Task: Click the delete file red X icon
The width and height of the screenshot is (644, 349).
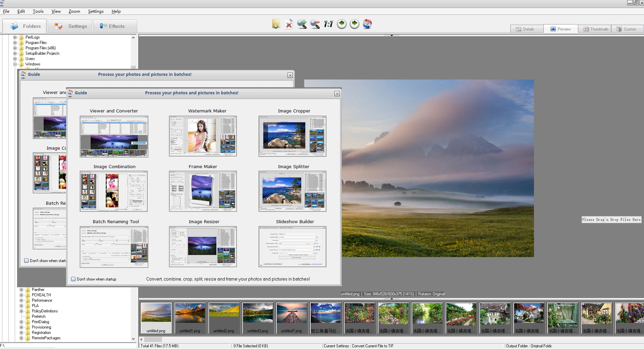Action: pos(289,24)
